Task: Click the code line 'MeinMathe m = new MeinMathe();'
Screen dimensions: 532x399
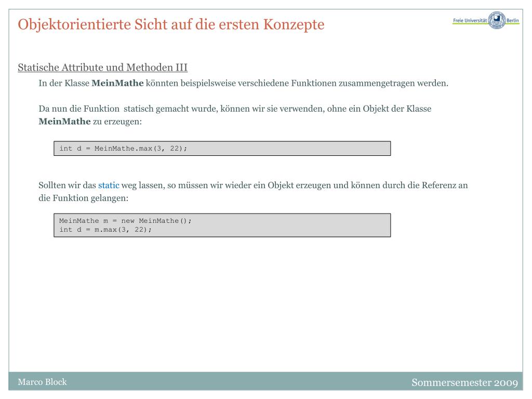Action: (125, 221)
